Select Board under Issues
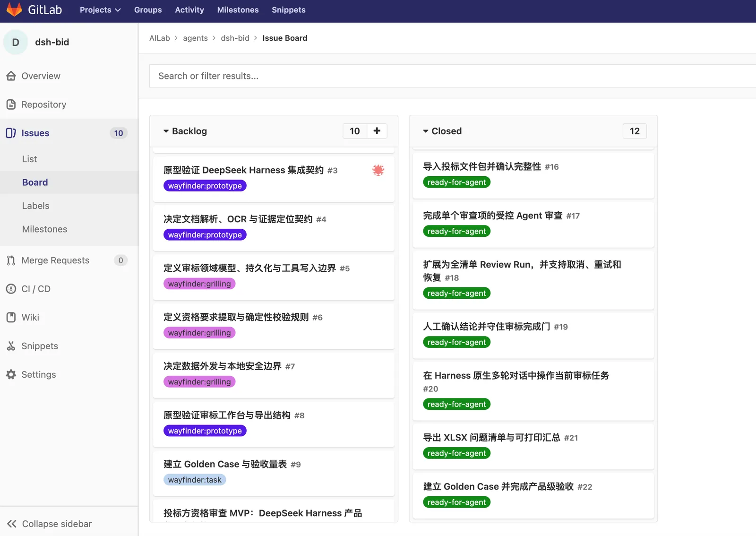The width and height of the screenshot is (756, 536). pyautogui.click(x=35, y=182)
